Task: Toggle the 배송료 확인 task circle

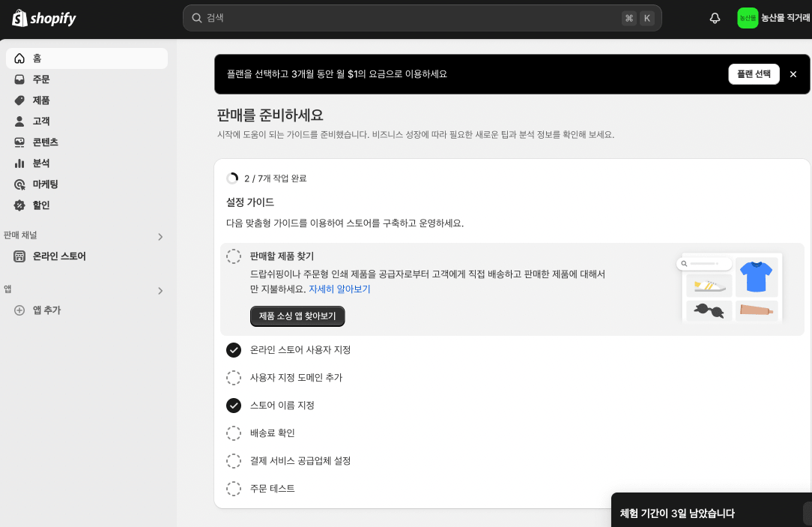Action: (234, 433)
